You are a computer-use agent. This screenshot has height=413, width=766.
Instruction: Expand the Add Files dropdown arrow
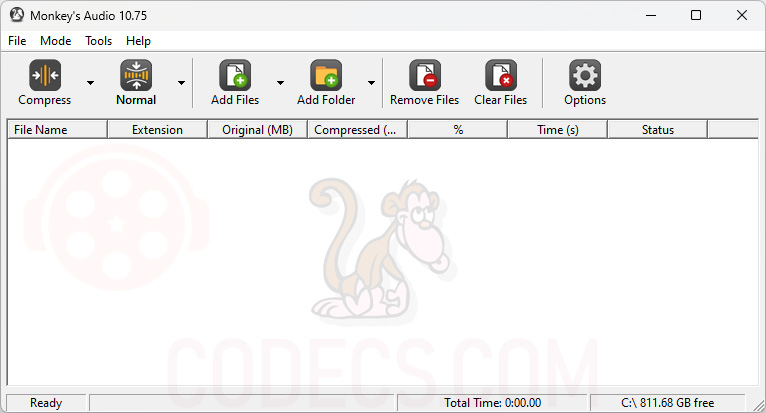(280, 83)
